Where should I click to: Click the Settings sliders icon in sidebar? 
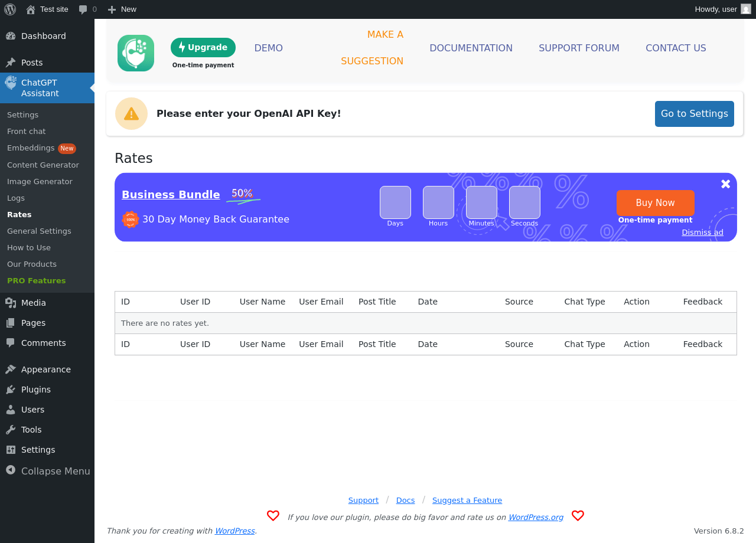pos(11,450)
